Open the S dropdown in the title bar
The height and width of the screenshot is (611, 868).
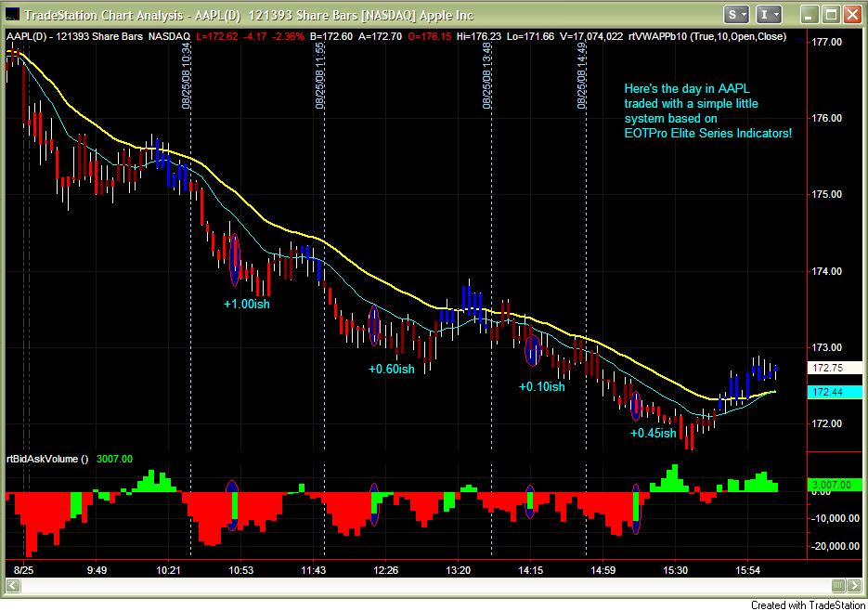737,15
